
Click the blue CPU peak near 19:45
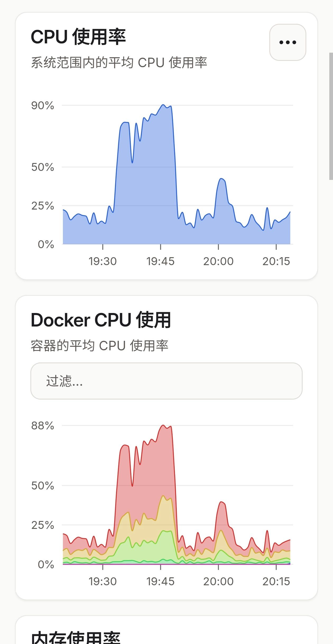point(163,105)
